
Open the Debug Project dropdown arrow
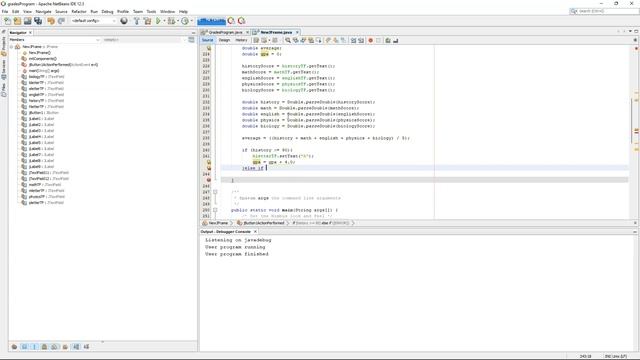point(178,21)
